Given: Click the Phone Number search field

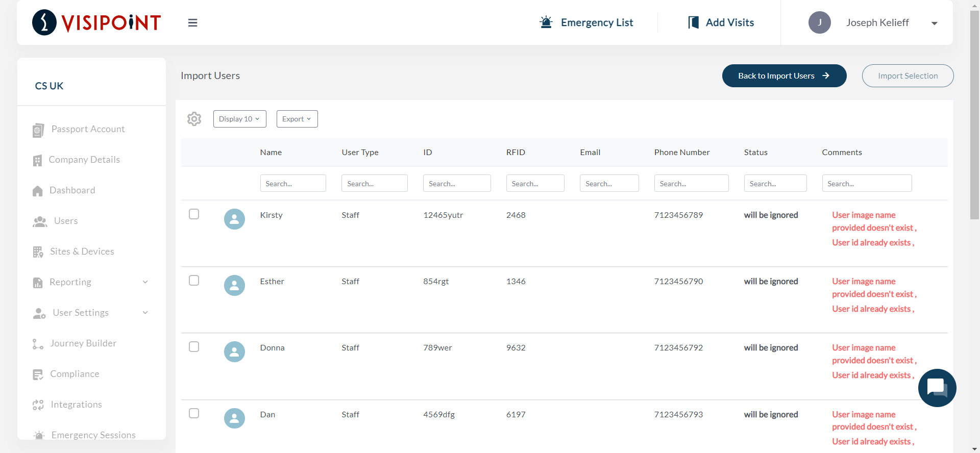Looking at the screenshot, I should [x=692, y=183].
